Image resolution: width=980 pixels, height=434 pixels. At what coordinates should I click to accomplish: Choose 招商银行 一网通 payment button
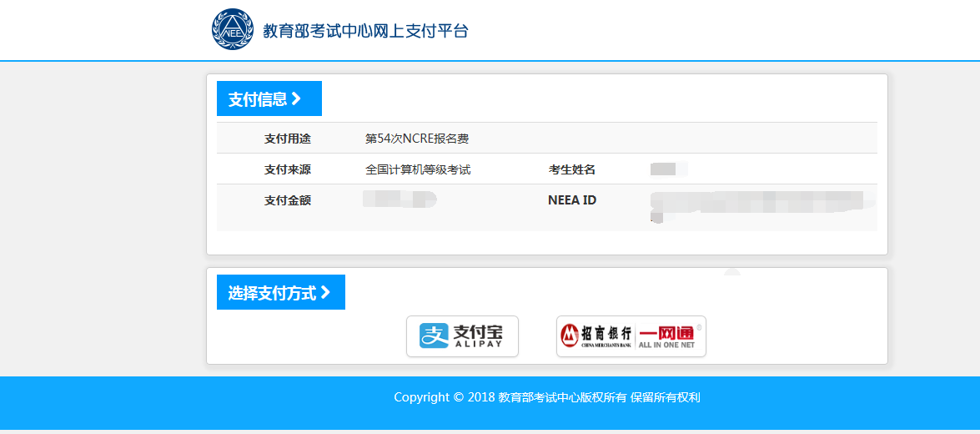[631, 336]
